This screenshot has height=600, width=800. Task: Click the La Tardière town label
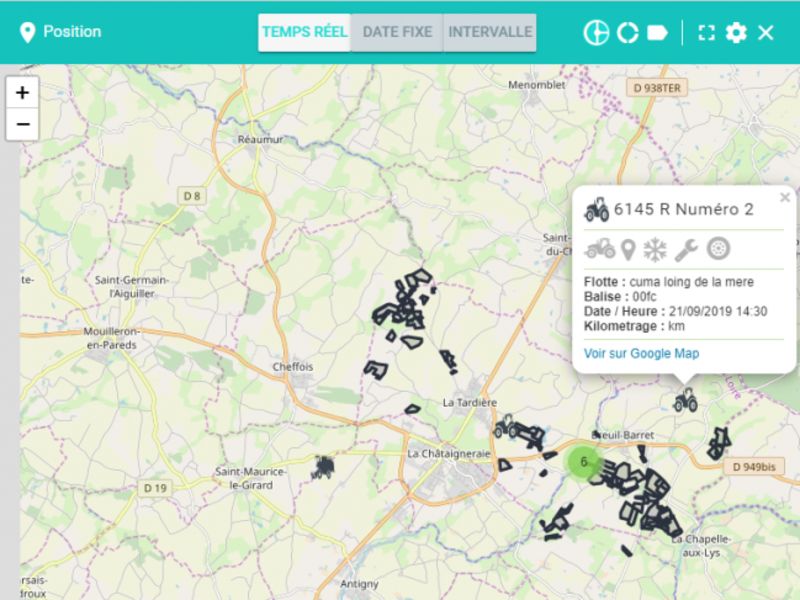click(469, 403)
